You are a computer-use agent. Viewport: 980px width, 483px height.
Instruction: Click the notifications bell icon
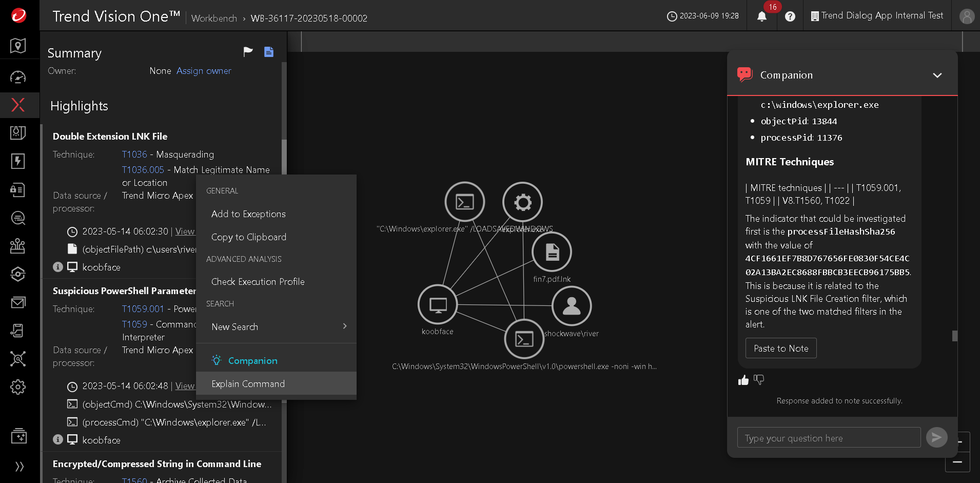click(x=762, y=16)
